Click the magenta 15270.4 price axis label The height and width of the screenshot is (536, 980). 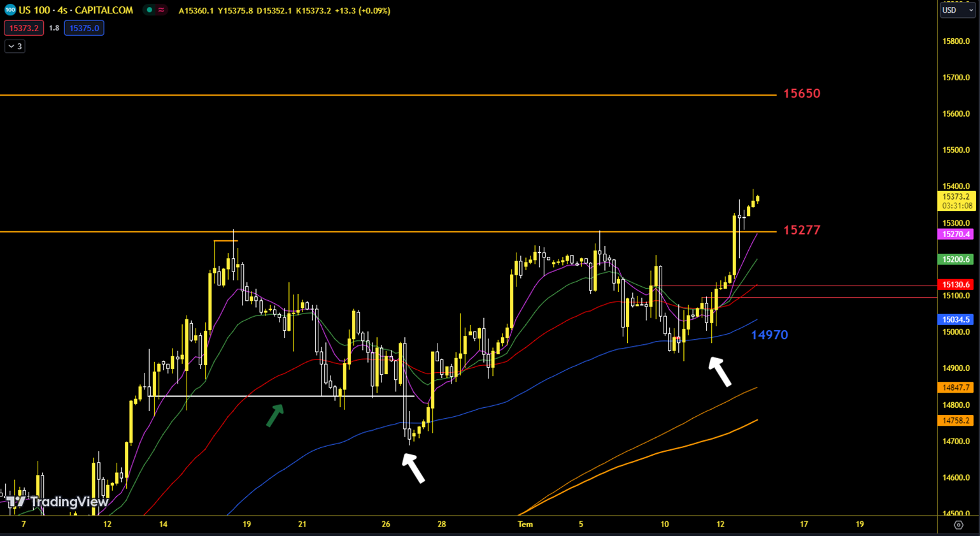coord(956,235)
